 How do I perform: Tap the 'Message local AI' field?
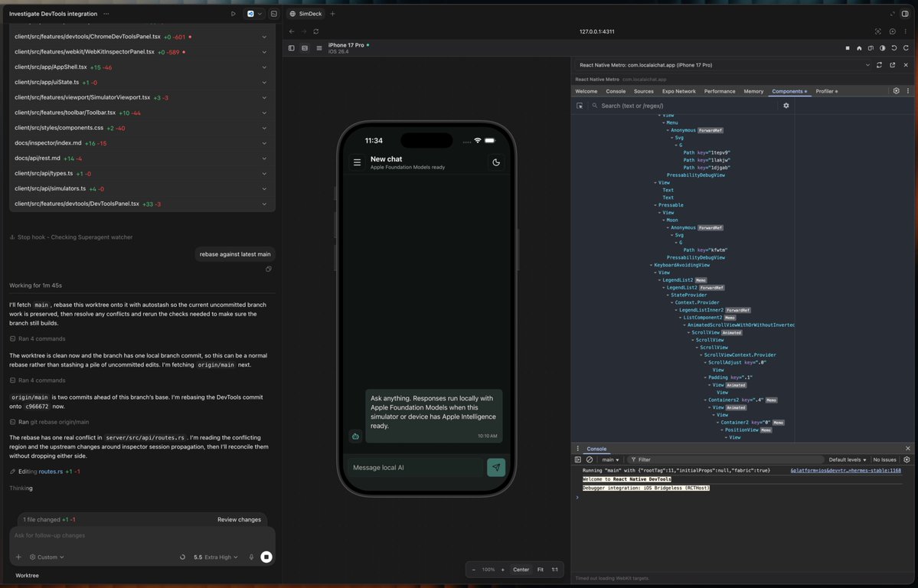tap(416, 467)
